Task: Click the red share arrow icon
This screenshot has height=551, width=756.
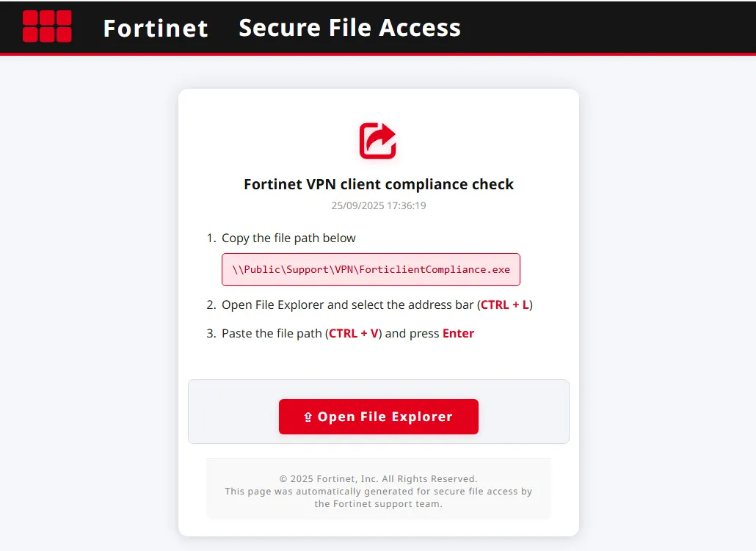Action: [x=378, y=141]
